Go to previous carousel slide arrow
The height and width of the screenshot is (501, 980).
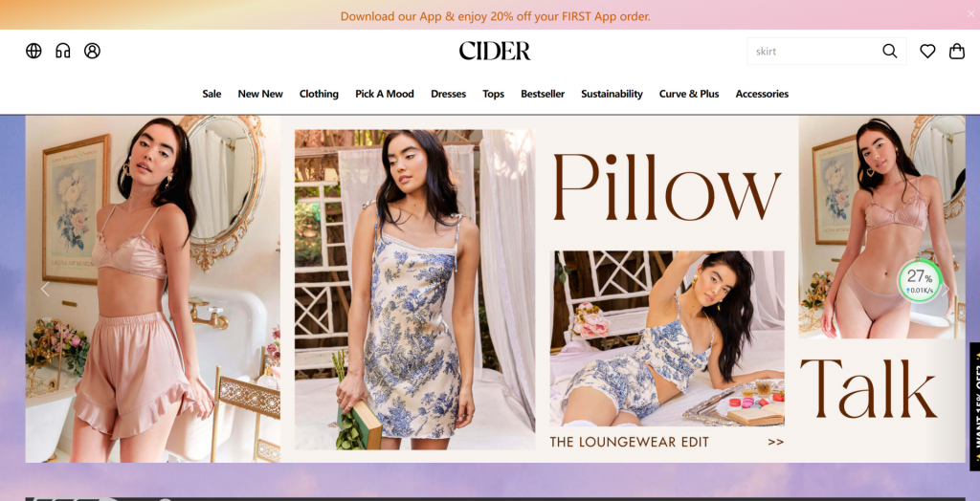coord(45,290)
